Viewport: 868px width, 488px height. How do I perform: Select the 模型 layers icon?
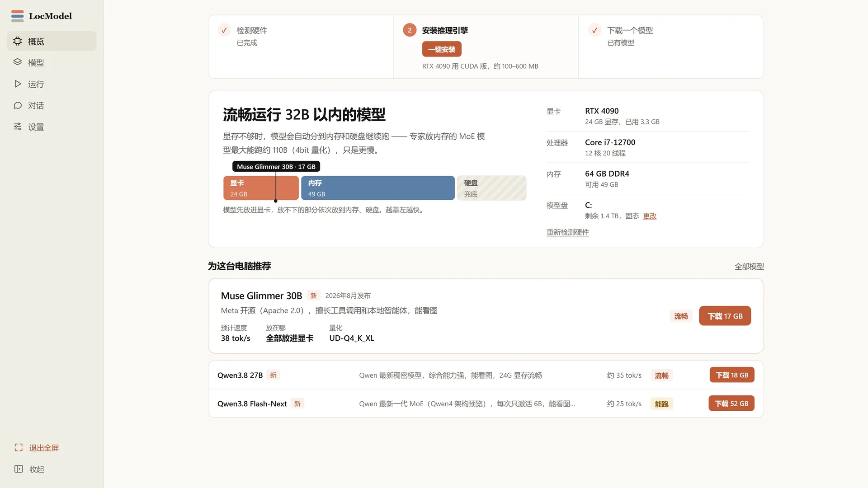(x=18, y=62)
